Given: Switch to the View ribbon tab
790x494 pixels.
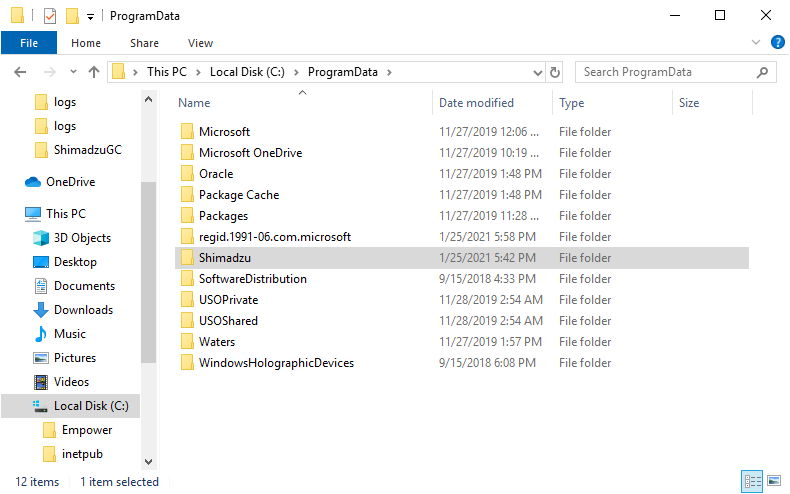Looking at the screenshot, I should [x=200, y=43].
